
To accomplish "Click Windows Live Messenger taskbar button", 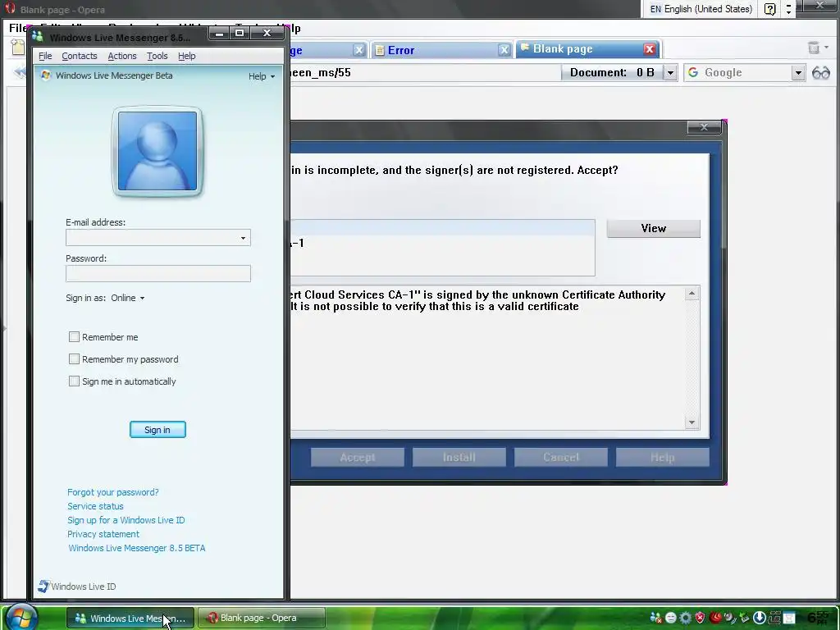I will click(130, 618).
